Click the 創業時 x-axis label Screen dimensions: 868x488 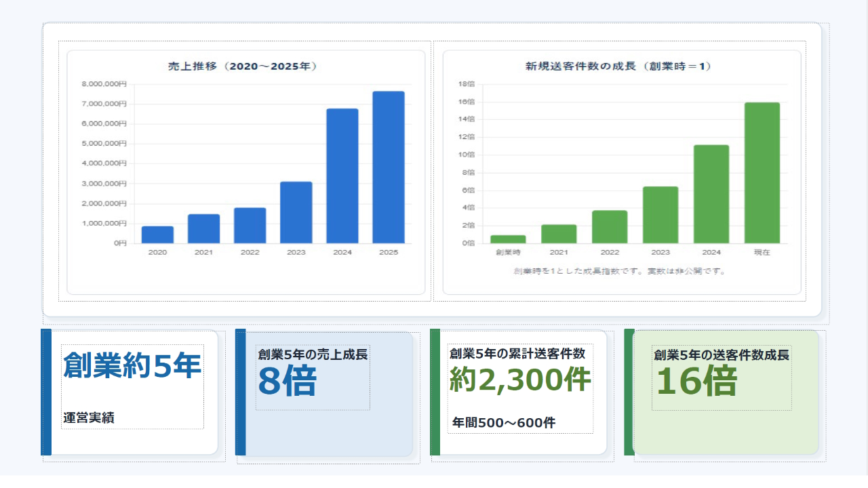tap(508, 252)
